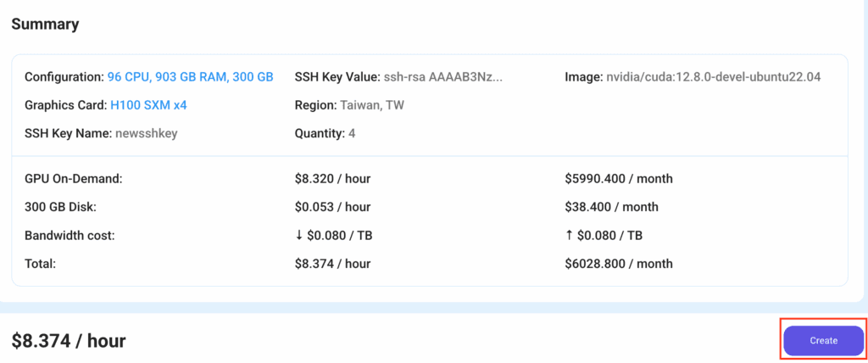Click the nvidia/cuda image name
This screenshot has height=363, width=868.
click(713, 77)
